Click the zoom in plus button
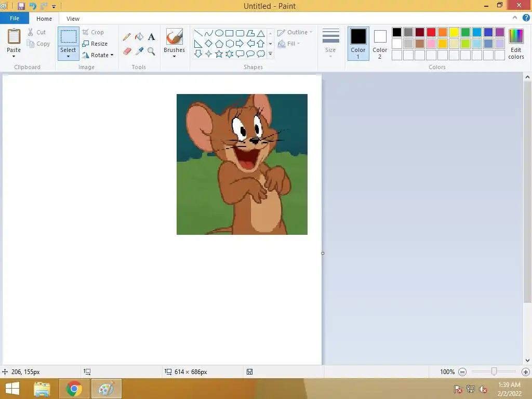 pos(526,372)
